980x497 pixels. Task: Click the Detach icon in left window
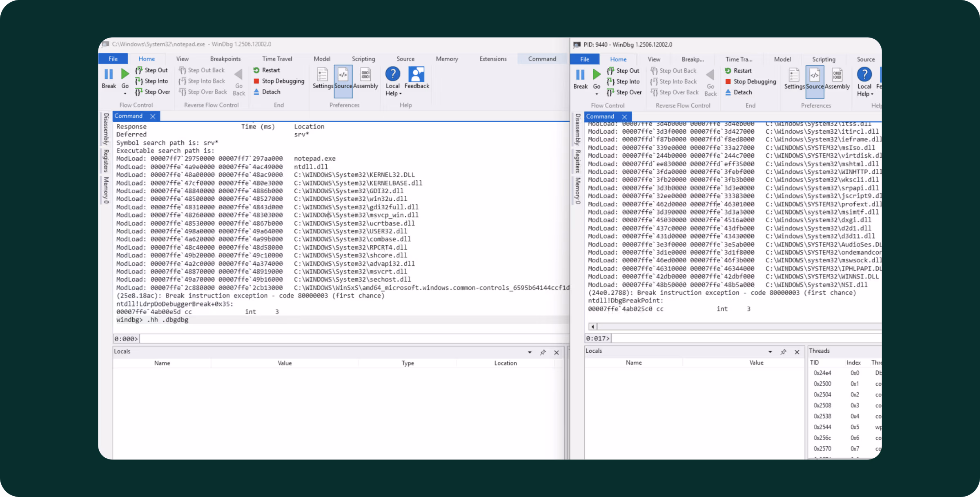coord(256,92)
